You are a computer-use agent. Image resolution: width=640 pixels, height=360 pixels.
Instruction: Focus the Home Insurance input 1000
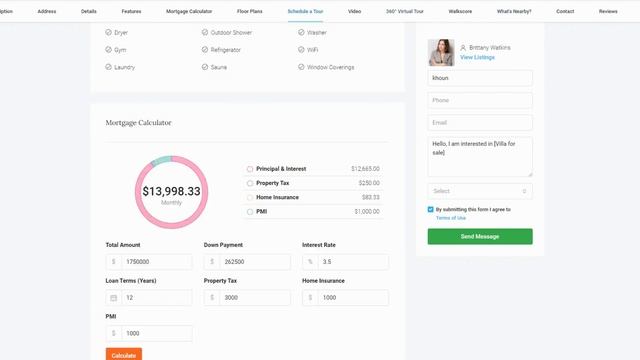pyautogui.click(x=353, y=298)
